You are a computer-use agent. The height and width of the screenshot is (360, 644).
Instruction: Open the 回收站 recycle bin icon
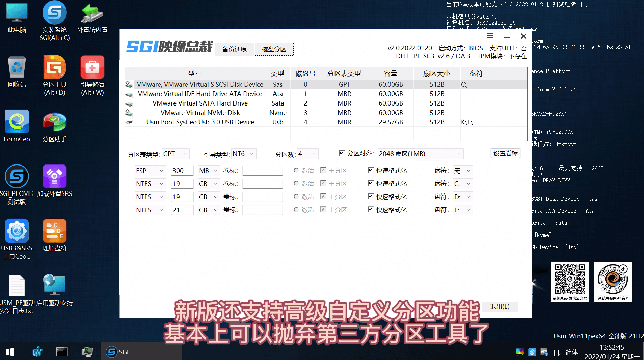17,72
